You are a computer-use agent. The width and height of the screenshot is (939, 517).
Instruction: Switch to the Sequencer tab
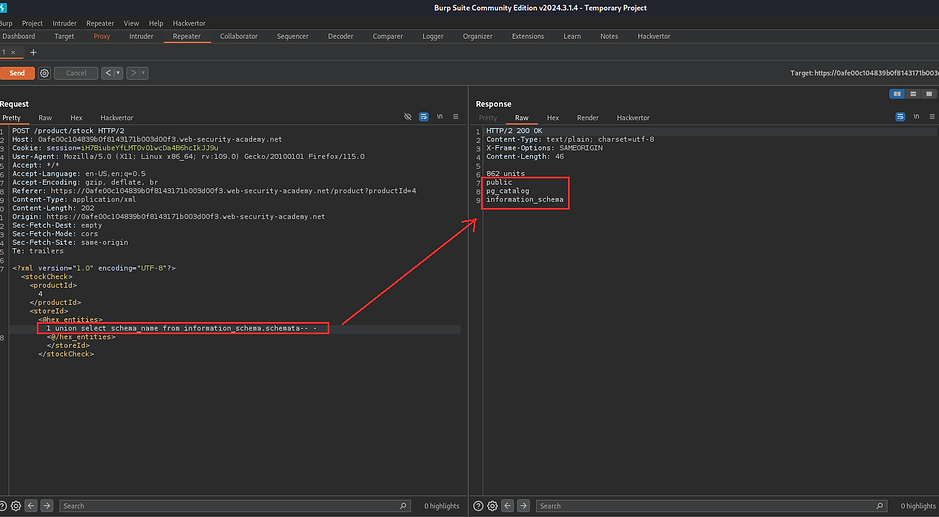[292, 37]
